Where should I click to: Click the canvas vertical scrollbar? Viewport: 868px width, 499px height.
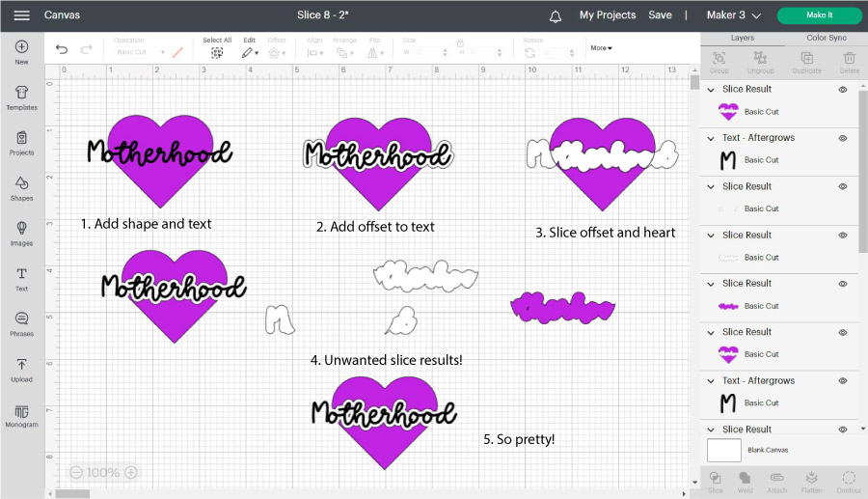694,82
